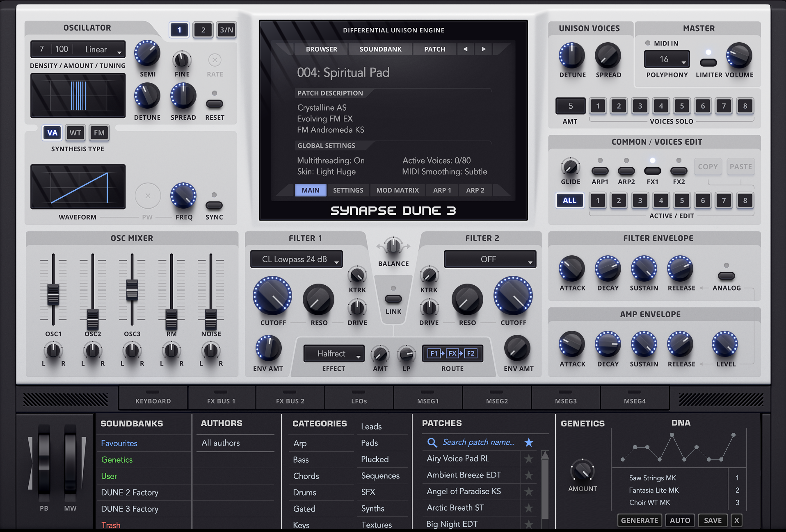
Task: Star the Angel of Paradise KS patch
Action: pos(529,491)
